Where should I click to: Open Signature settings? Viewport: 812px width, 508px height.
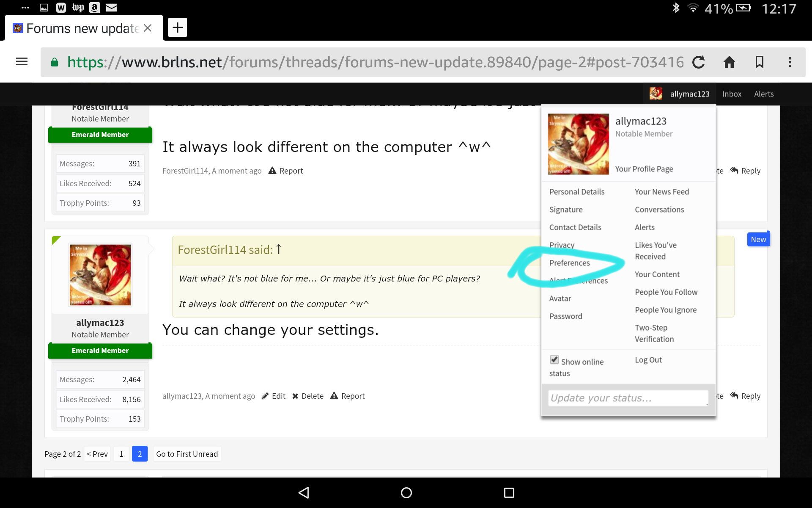pyautogui.click(x=566, y=210)
